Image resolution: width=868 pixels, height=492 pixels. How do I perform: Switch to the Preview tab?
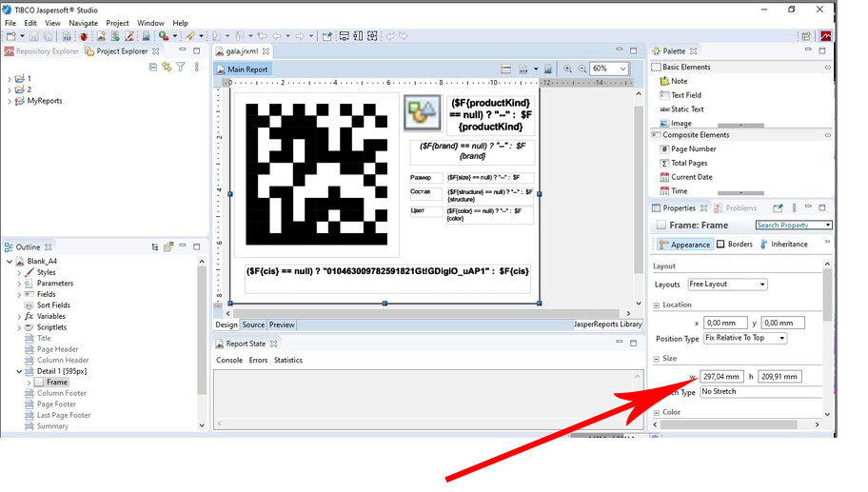(282, 325)
